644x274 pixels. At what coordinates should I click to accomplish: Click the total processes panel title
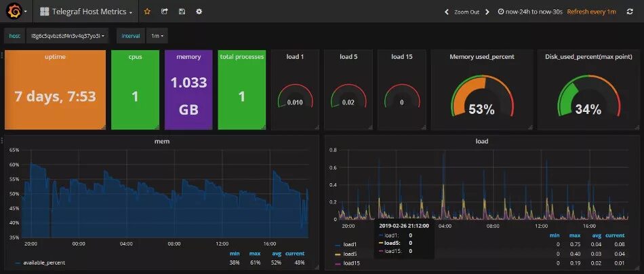(x=242, y=57)
